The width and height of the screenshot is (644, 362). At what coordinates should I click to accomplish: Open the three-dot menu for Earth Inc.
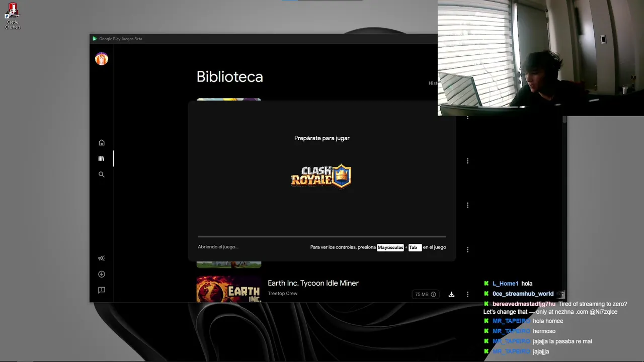[x=467, y=294]
